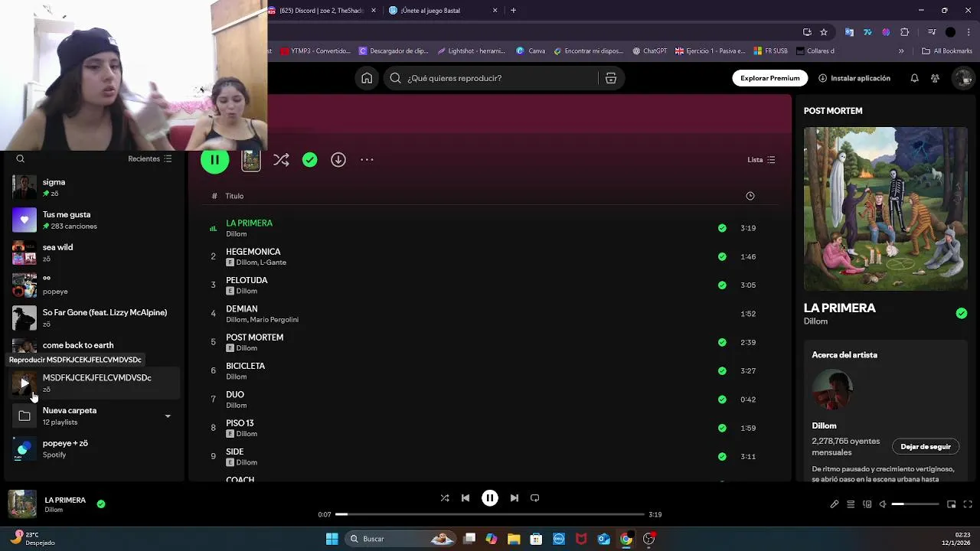Open ChatGPT bookmark
Viewport: 980px width, 551px height.
point(649,51)
